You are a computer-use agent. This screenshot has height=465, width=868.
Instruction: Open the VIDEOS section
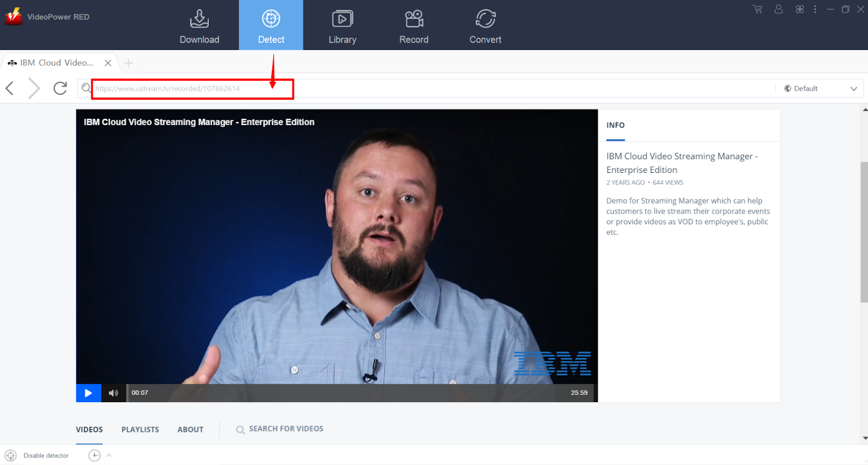(x=89, y=429)
